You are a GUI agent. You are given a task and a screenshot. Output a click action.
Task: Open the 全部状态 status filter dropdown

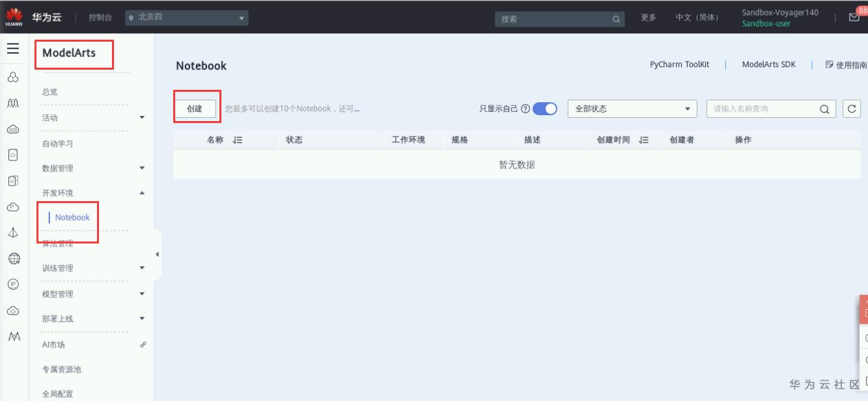(632, 109)
